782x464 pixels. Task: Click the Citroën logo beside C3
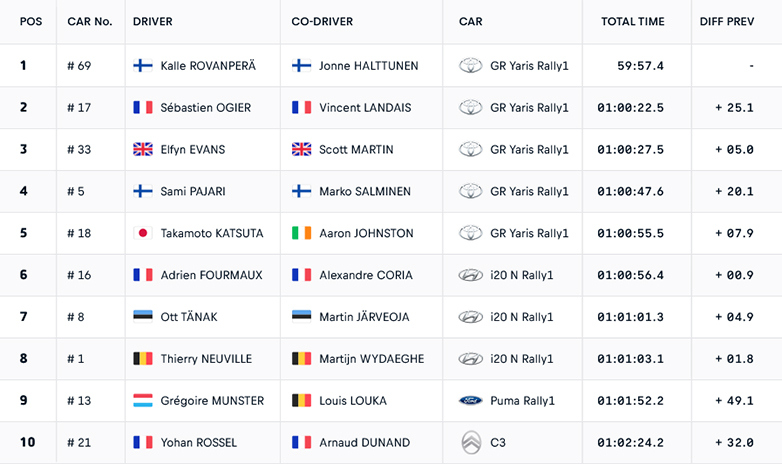point(470,442)
